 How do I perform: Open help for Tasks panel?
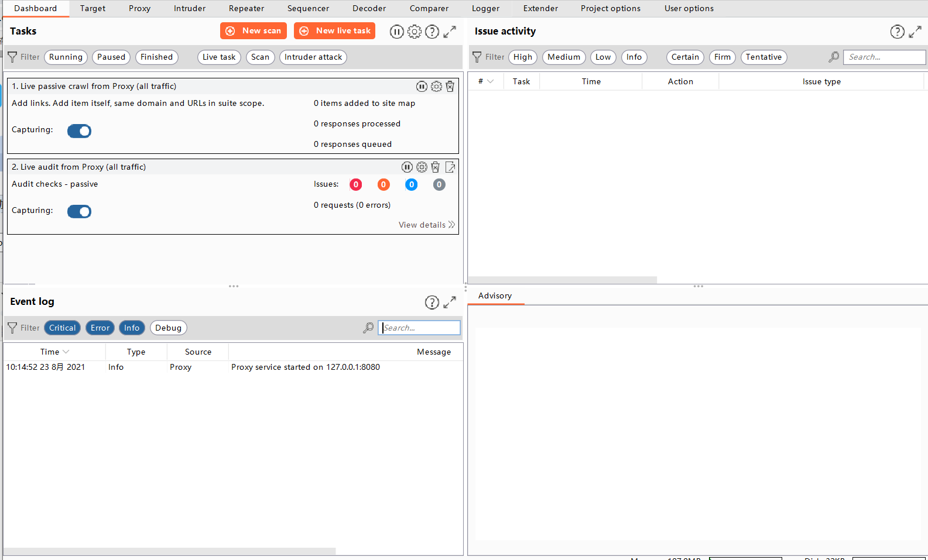coord(432,32)
